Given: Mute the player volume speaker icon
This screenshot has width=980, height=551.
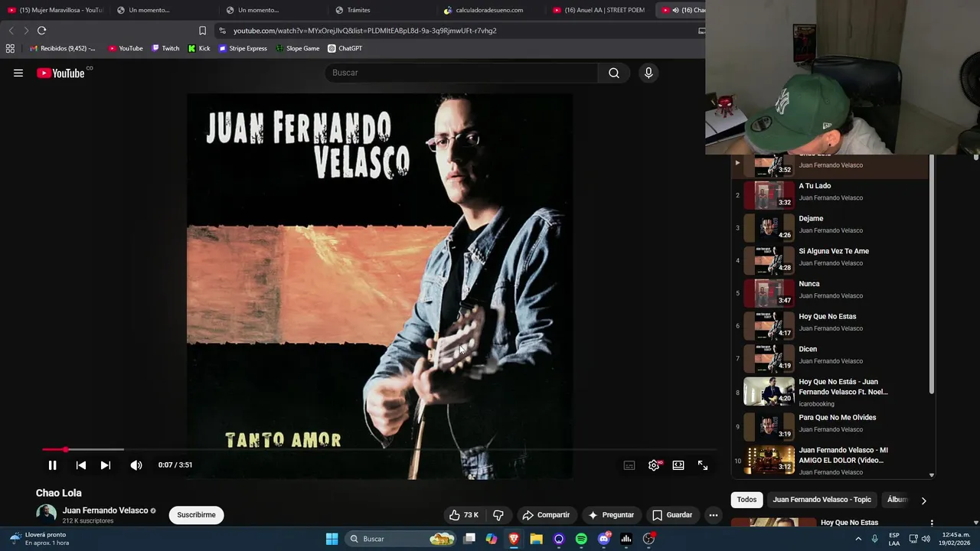Looking at the screenshot, I should [136, 465].
